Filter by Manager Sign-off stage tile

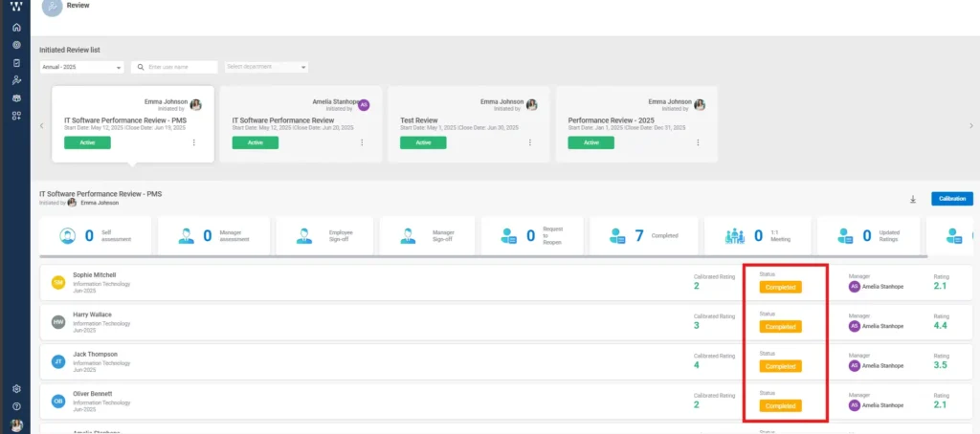428,235
